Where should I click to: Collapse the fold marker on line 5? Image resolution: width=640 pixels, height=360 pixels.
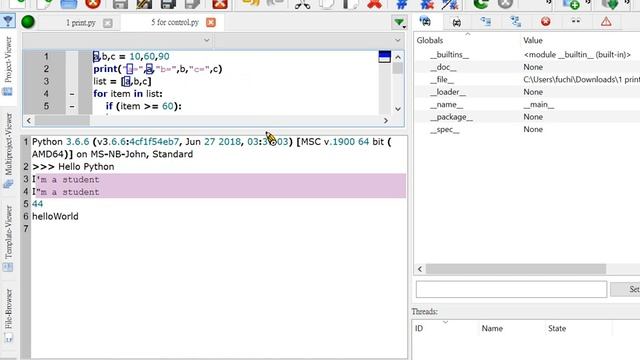pos(72,107)
